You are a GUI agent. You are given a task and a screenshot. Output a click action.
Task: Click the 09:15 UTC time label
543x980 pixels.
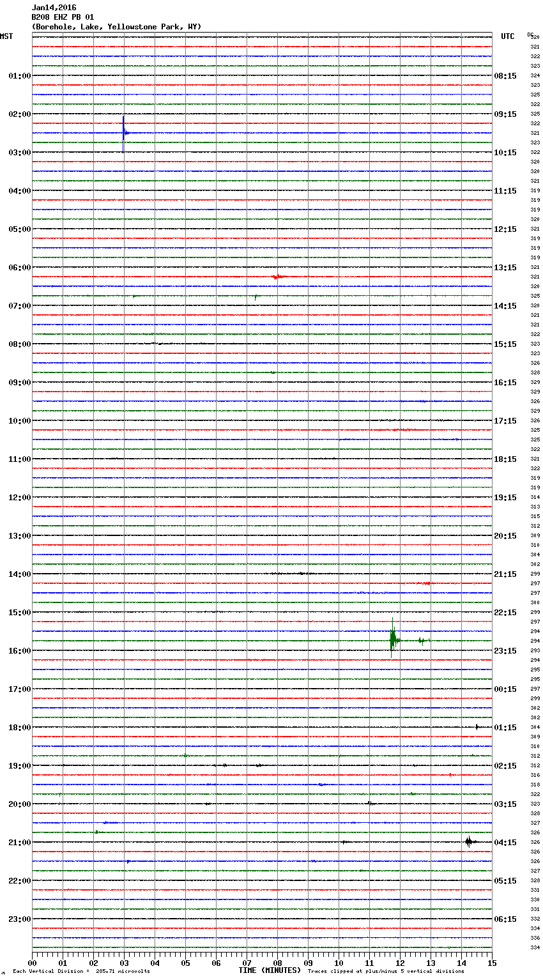[505, 114]
